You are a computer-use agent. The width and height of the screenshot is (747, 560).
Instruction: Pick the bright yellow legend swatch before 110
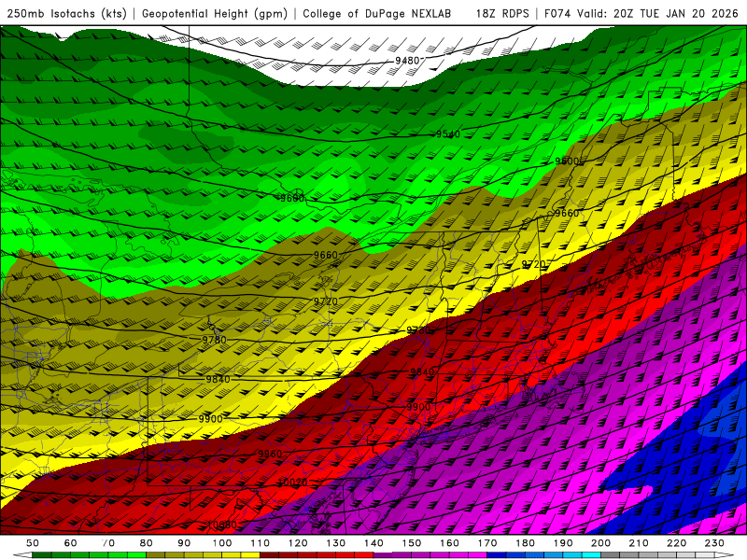pyautogui.click(x=250, y=555)
